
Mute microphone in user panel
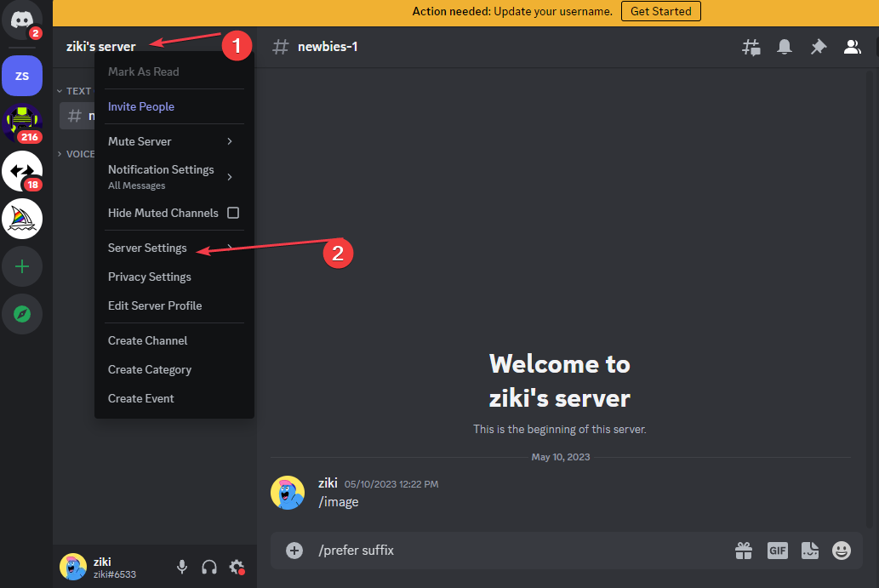coord(181,567)
